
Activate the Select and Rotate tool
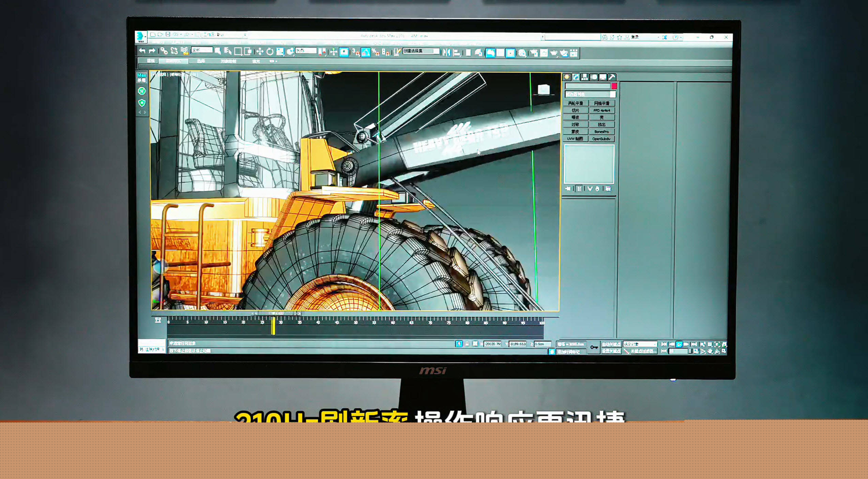[x=270, y=52]
